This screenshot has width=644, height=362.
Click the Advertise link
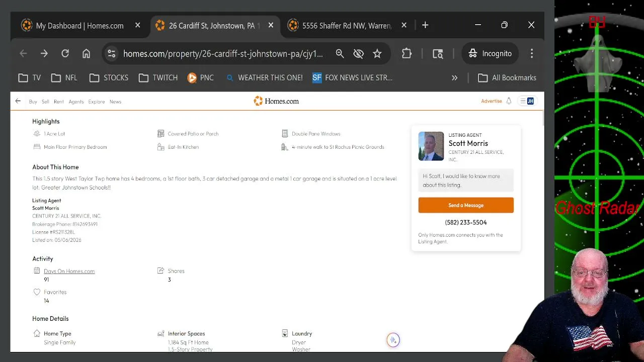(x=492, y=101)
